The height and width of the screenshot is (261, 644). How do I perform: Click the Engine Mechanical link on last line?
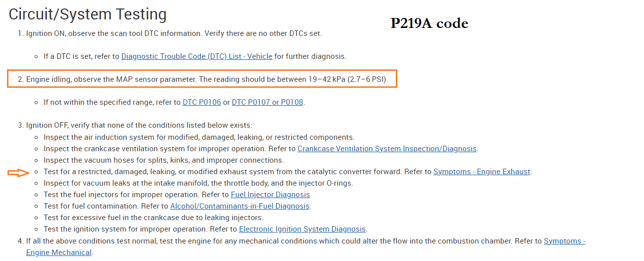point(59,253)
